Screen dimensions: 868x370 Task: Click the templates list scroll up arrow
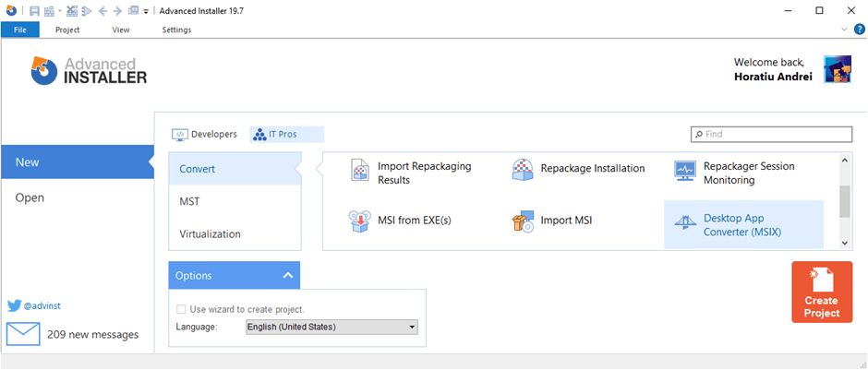844,161
